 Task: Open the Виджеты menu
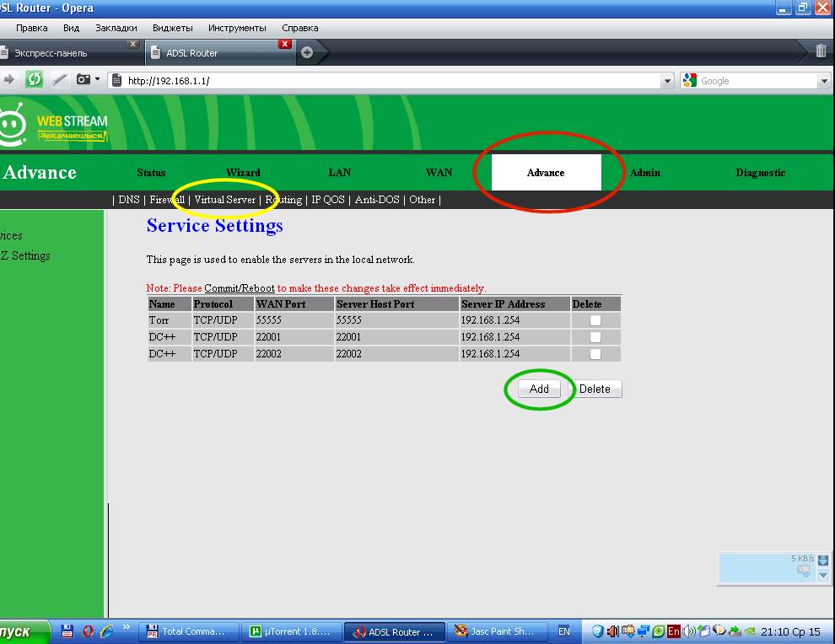173,28
